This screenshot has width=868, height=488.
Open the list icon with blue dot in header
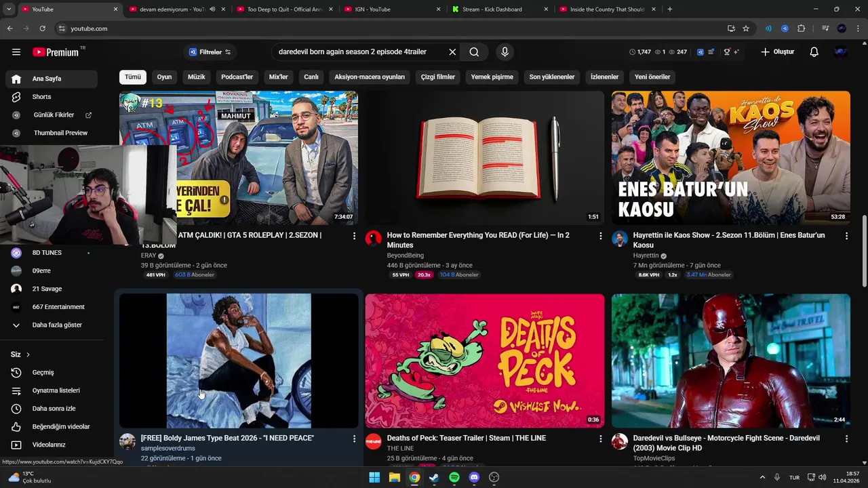coord(711,52)
